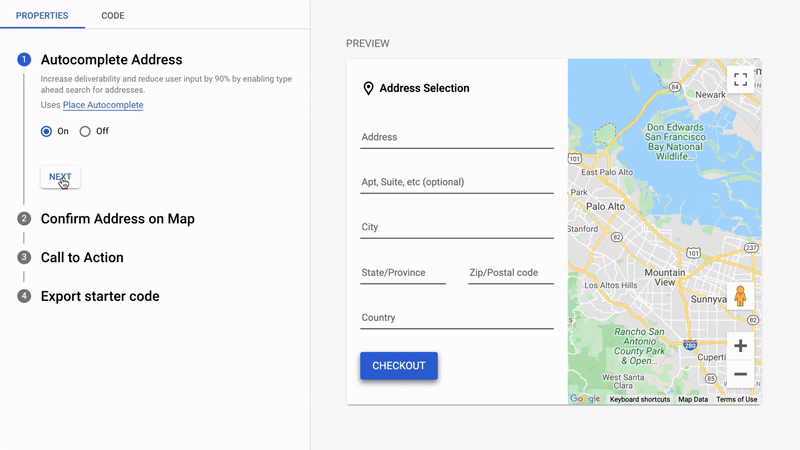The image size is (800, 450).
Task: Toggle fullscreen view on the map
Action: 740,80
